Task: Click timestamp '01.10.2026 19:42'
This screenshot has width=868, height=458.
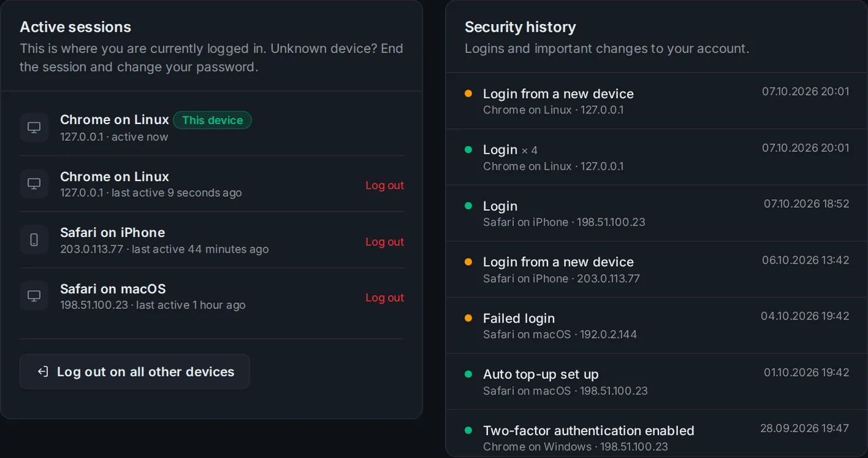Action: 806,372
